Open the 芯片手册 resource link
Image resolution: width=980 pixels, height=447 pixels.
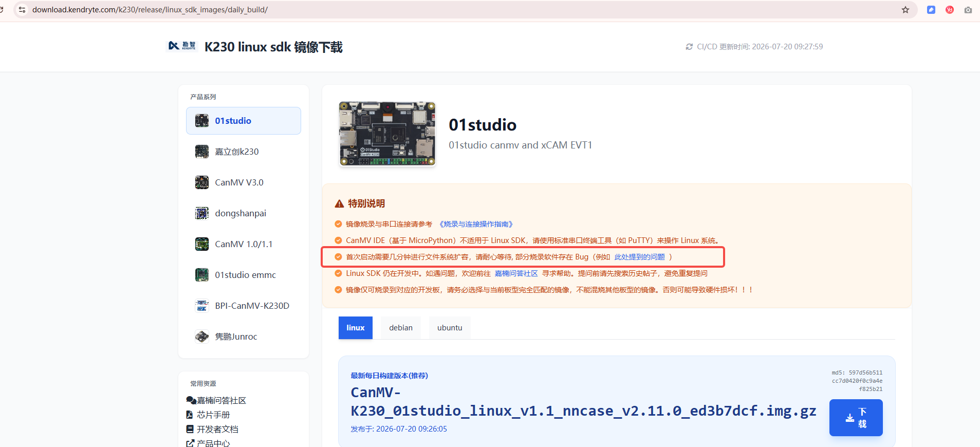point(213,415)
